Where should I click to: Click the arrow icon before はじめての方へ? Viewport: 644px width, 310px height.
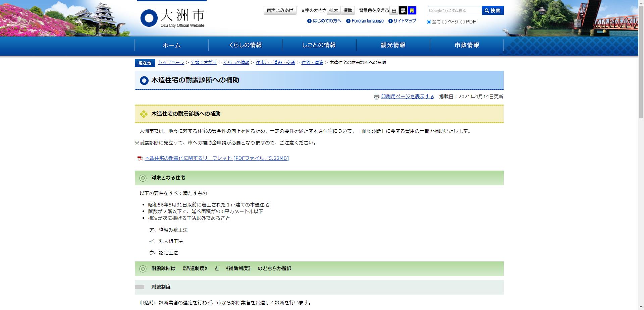[310, 21]
